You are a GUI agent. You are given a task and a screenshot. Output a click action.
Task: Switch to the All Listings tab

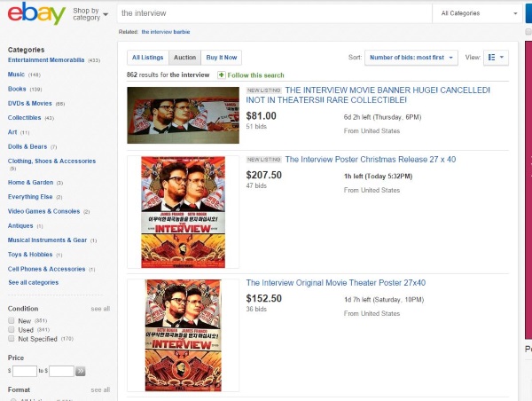(x=146, y=57)
